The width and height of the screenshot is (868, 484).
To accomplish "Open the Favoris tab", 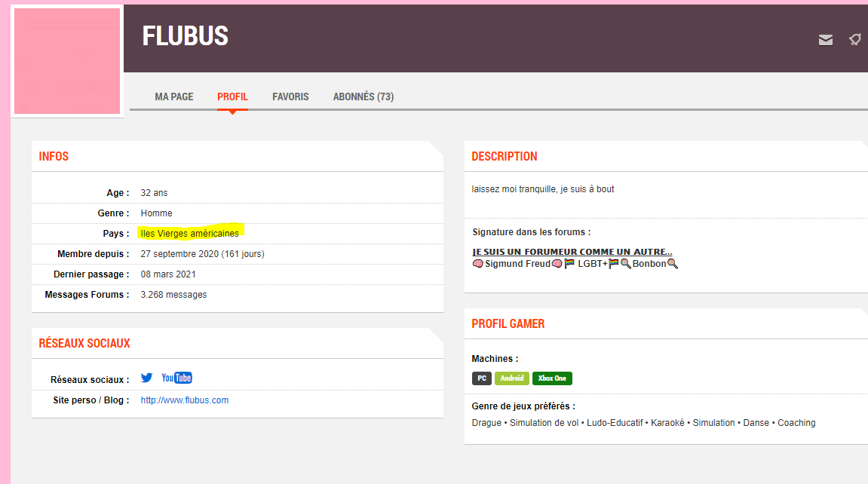I will 290,96.
